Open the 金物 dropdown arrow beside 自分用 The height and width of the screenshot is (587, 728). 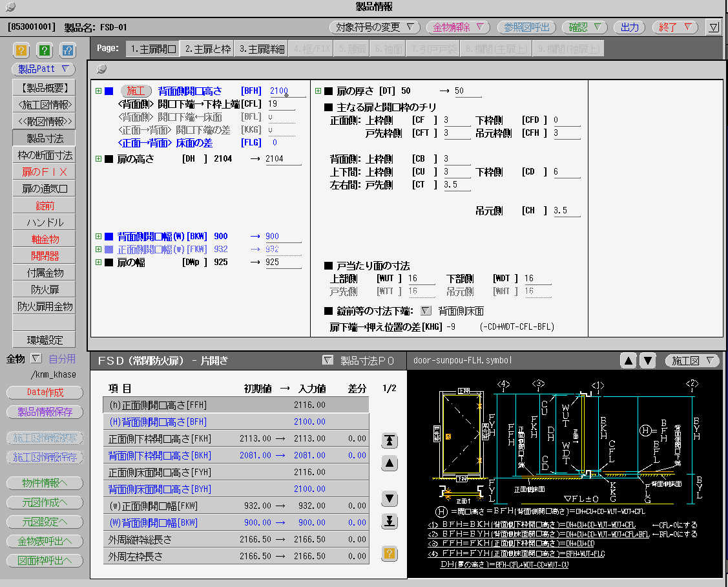pos(36,358)
